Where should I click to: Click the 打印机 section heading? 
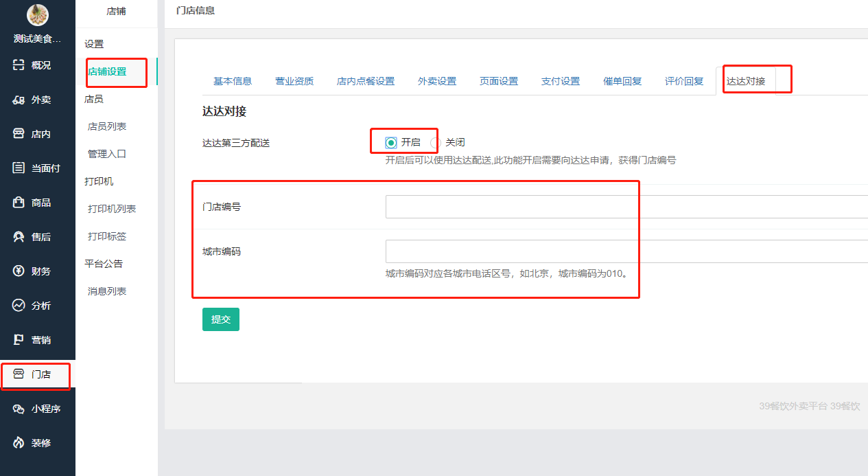click(99, 181)
